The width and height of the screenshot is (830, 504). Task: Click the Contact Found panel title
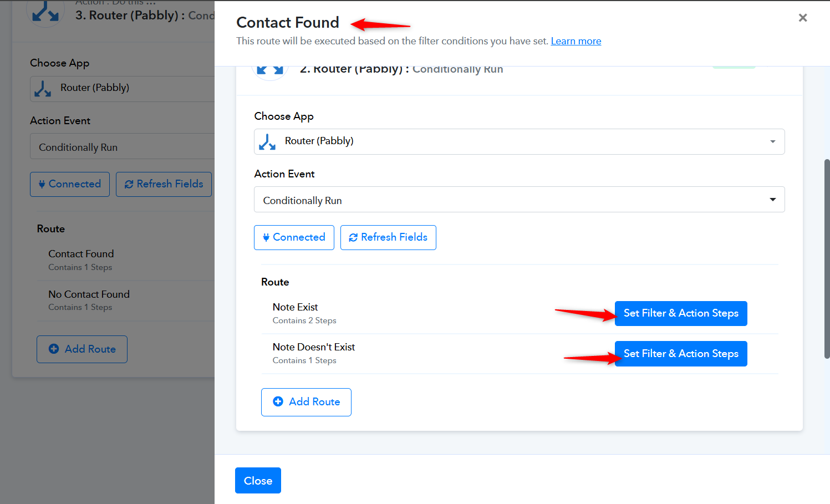click(x=288, y=22)
